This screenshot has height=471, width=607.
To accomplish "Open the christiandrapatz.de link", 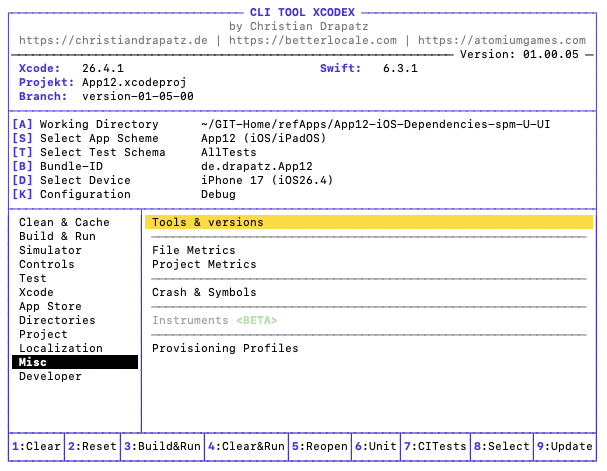I will [x=113, y=40].
